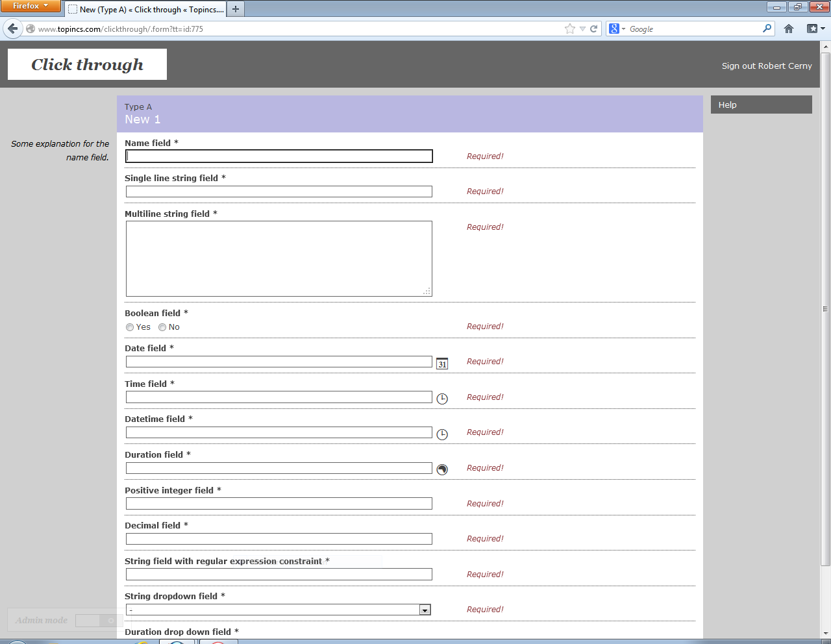The height and width of the screenshot is (644, 831).
Task: Switch to the New (Type A) tab
Action: (146, 9)
